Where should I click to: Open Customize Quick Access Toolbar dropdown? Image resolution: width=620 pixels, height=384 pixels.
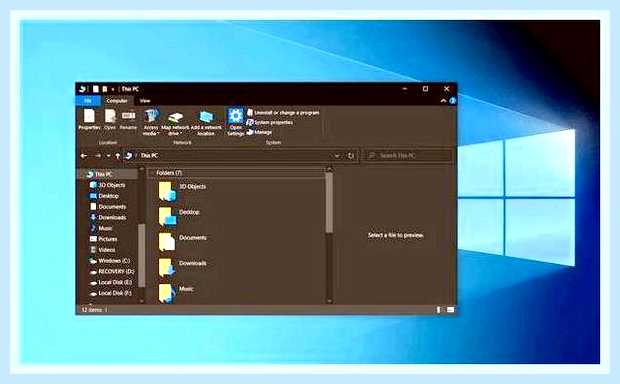click(113, 89)
